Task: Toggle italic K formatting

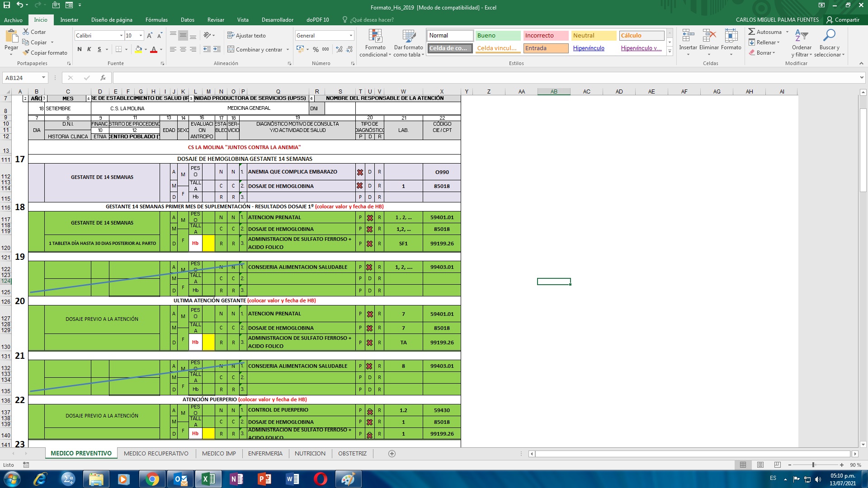Action: click(x=89, y=49)
